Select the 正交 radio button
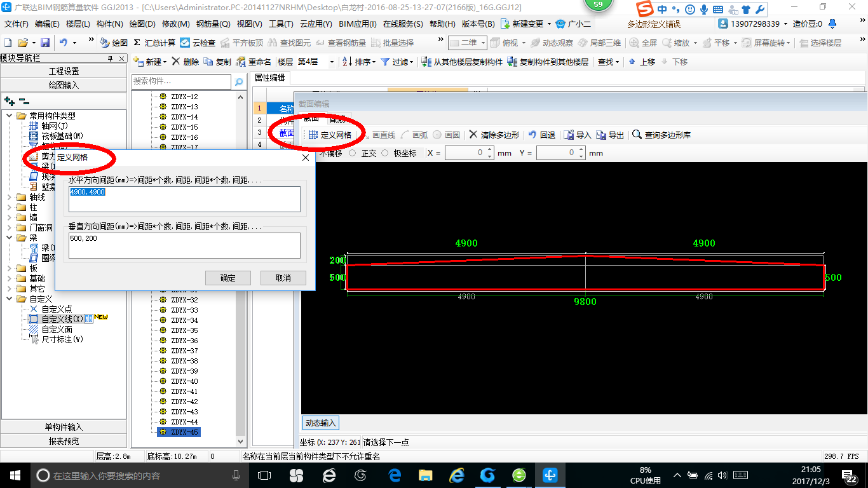The image size is (868, 488). click(353, 153)
